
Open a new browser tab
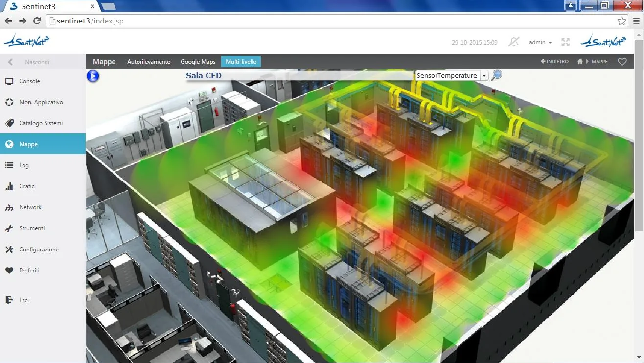(x=108, y=6)
